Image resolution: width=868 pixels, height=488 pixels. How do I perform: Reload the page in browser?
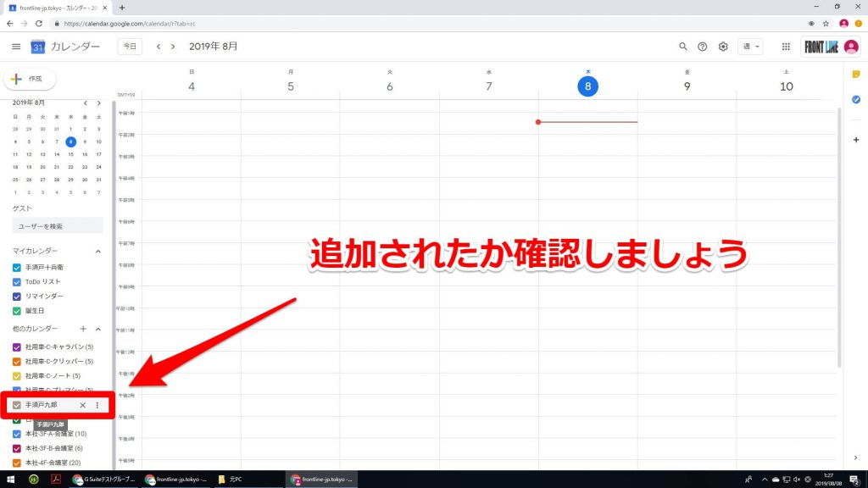click(39, 23)
